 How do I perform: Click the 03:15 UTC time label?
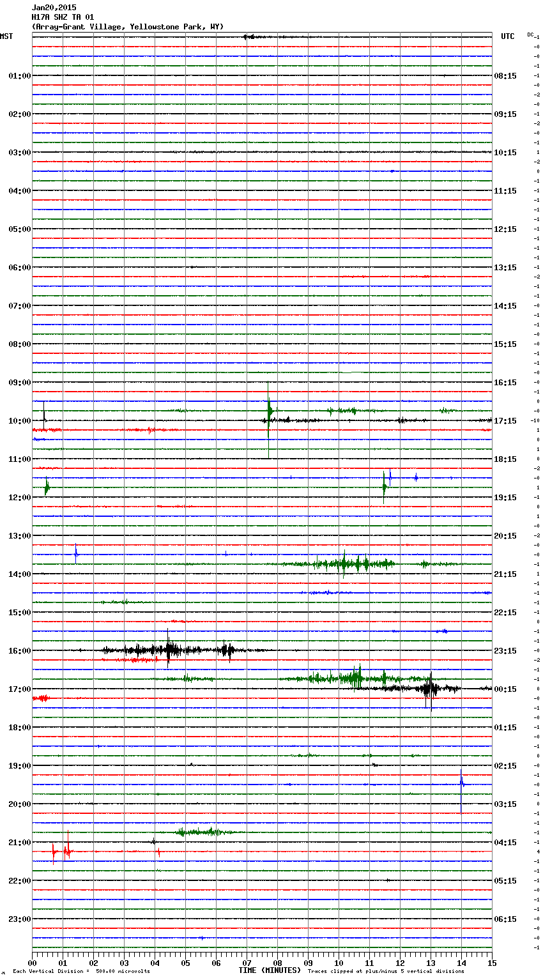pos(505,804)
